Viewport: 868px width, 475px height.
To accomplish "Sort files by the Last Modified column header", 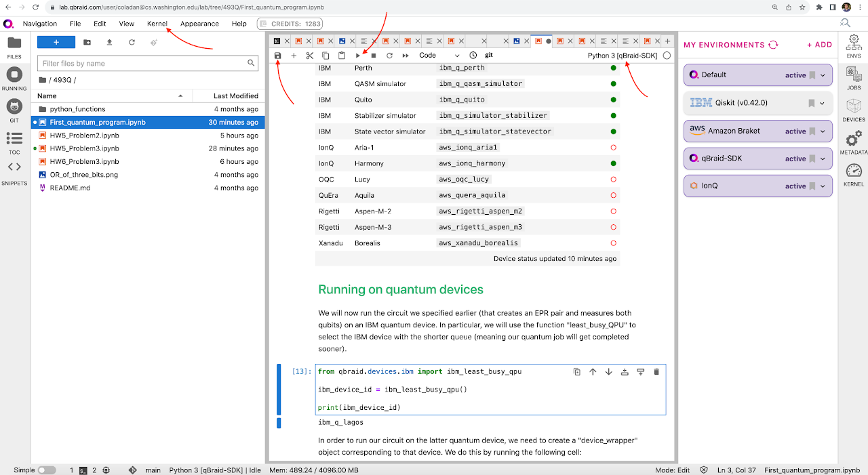I will (x=228, y=96).
